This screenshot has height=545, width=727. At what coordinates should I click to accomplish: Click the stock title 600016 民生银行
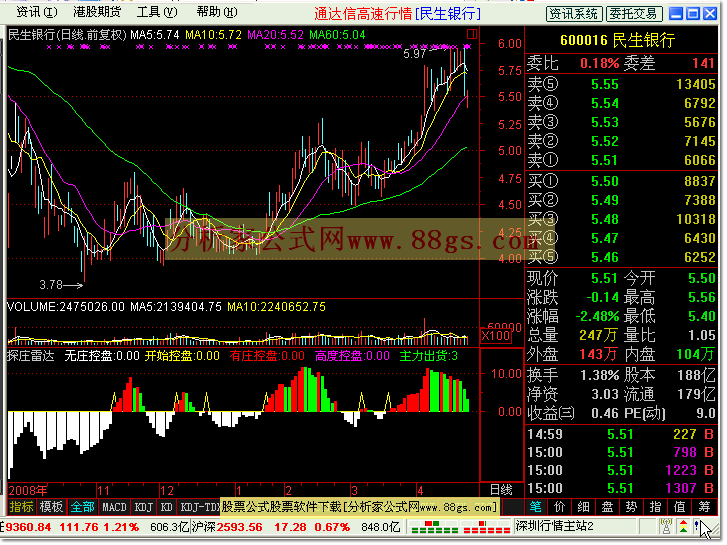click(x=618, y=40)
